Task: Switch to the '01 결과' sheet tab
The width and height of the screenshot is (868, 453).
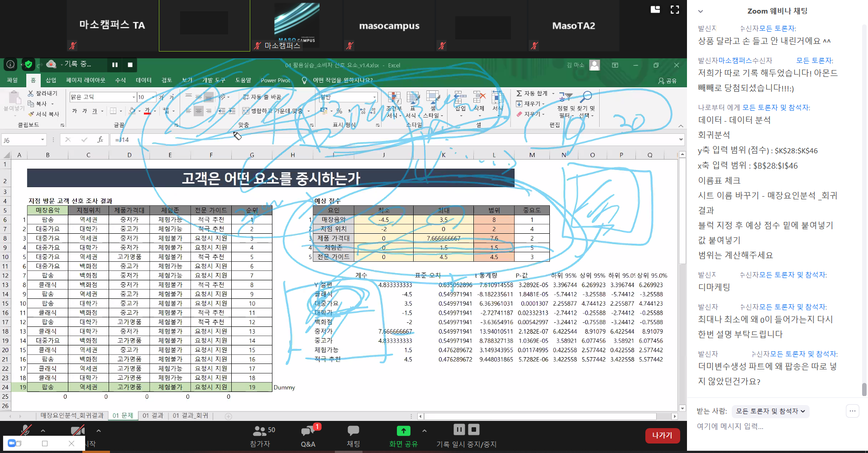Action: (153, 415)
